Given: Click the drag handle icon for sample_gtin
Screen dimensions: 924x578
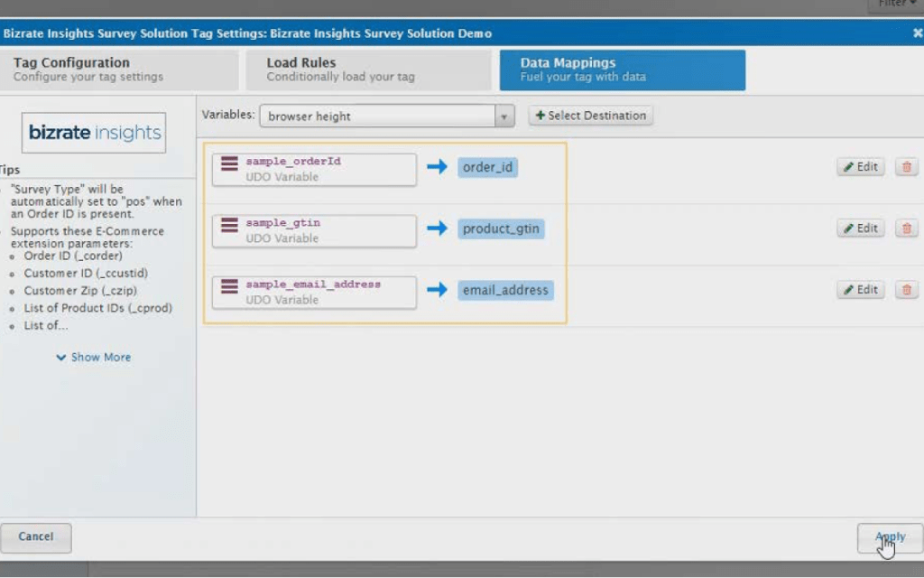Looking at the screenshot, I should (x=229, y=225).
